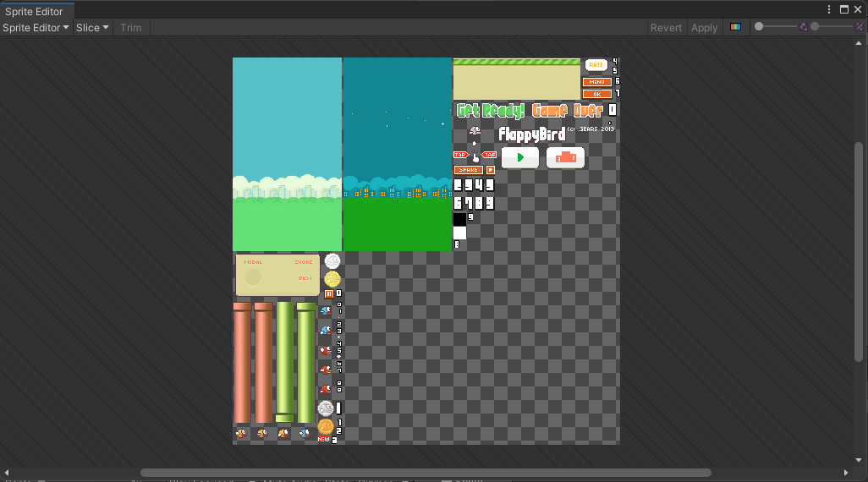868x482 pixels.
Task: Select the GEARS 2013 copyright text sprite
Action: [x=591, y=129]
